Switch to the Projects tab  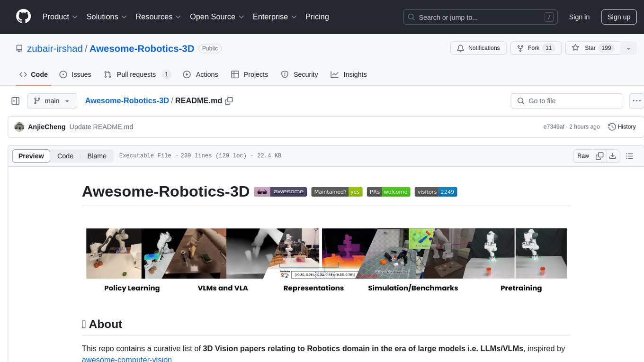click(x=250, y=74)
